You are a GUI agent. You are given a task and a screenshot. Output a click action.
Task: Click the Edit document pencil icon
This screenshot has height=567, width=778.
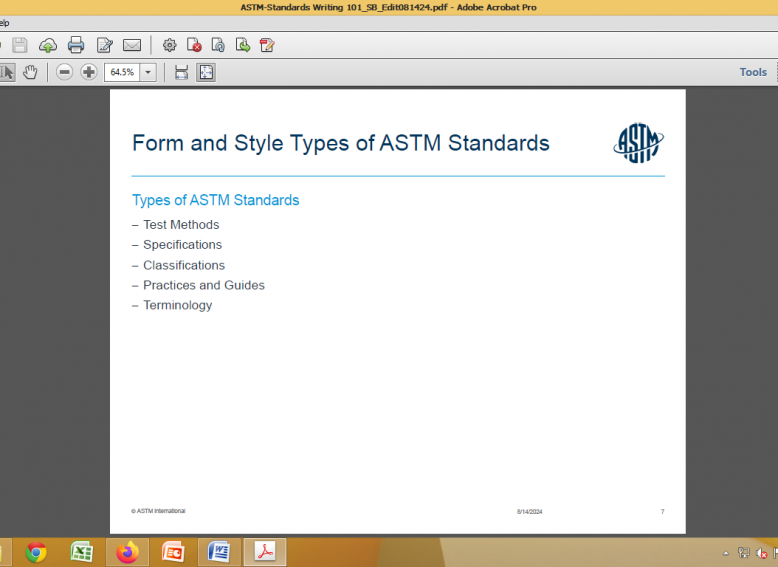pos(105,45)
